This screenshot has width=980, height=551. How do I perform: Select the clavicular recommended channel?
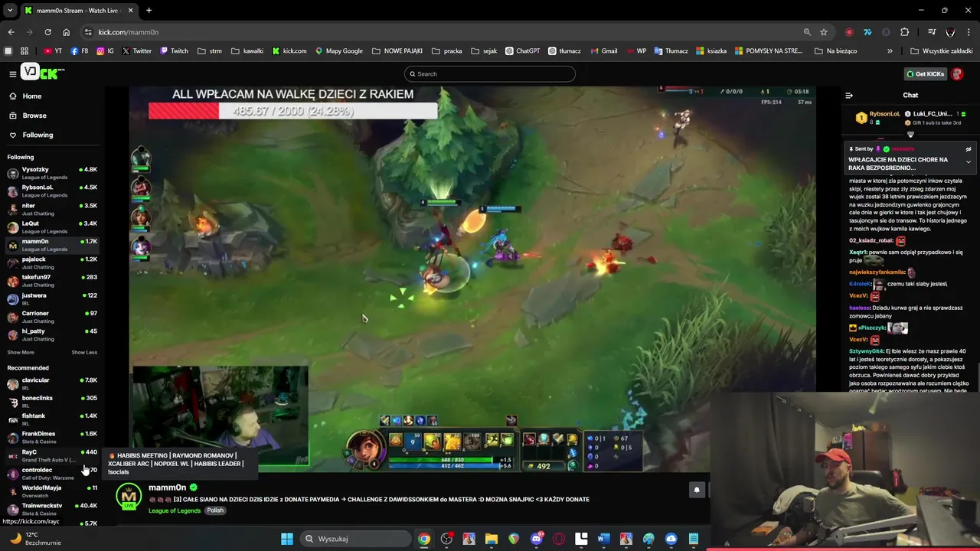coord(52,383)
